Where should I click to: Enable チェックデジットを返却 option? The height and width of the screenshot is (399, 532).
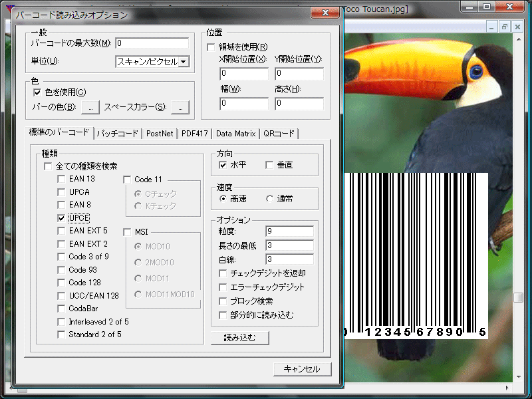tap(223, 274)
